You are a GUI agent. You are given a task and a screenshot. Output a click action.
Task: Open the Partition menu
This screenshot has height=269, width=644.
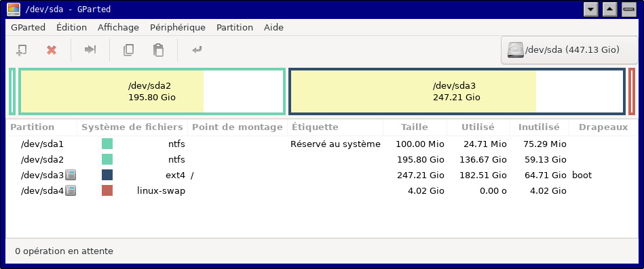tap(235, 28)
